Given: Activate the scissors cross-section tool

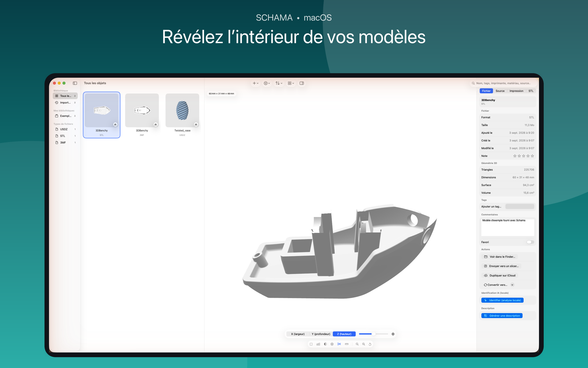Looking at the screenshot, I should [x=339, y=344].
